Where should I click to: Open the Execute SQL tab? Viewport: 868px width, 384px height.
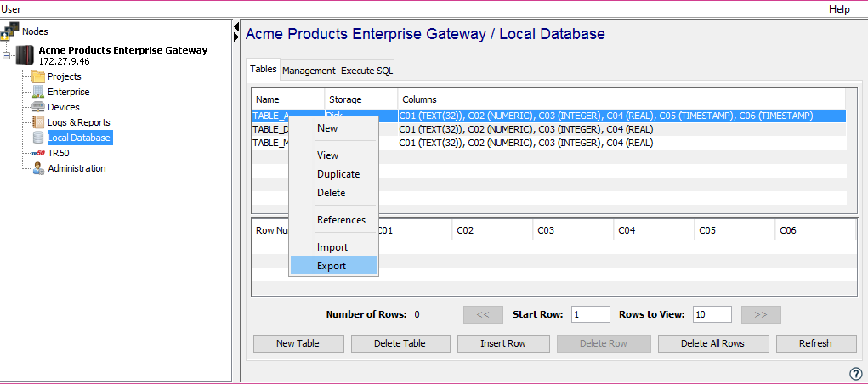(366, 71)
